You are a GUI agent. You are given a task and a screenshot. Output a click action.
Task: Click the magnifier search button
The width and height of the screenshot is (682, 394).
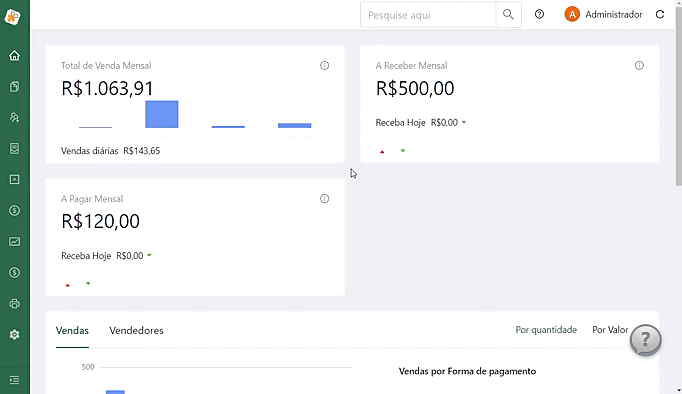click(508, 14)
